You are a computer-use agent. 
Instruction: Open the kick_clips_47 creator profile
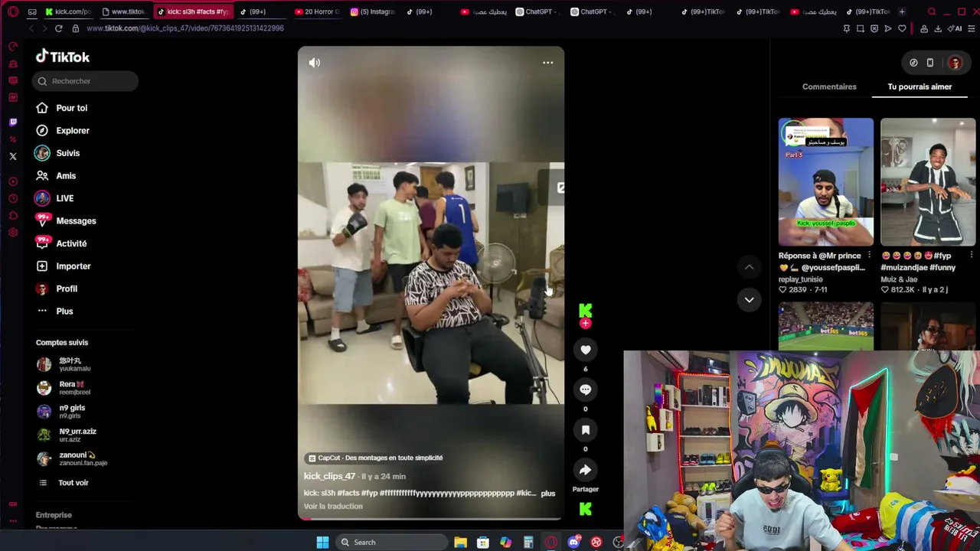tap(329, 476)
